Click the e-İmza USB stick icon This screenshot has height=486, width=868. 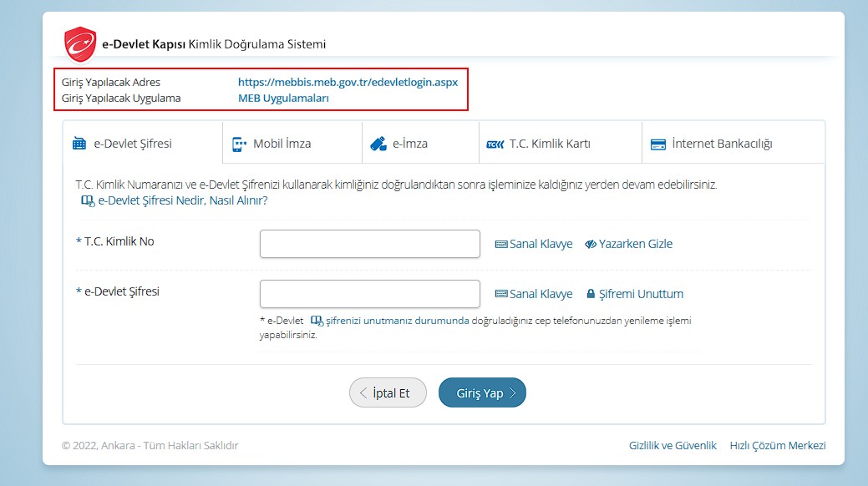coord(378,144)
